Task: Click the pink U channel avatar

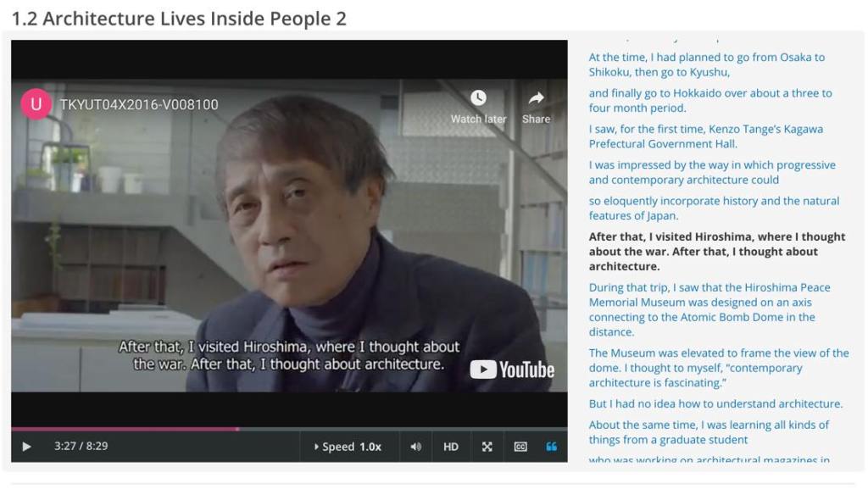Action: point(36,104)
